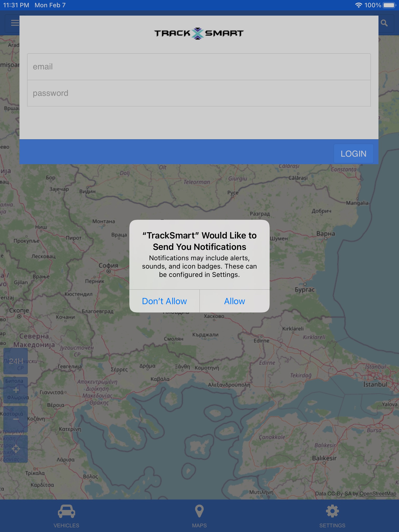
Task: Click the 'Ниш' map label
Action: 41,227
